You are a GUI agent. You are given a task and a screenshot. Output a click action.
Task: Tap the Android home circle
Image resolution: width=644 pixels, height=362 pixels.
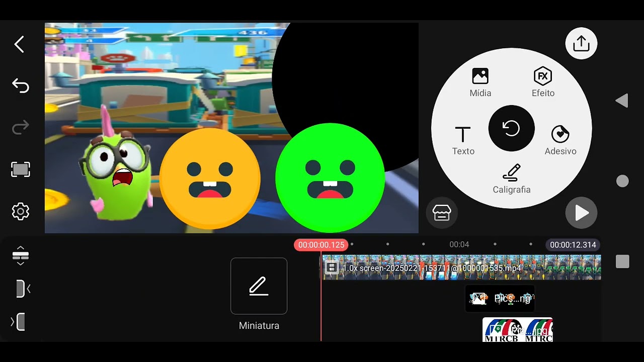tap(622, 181)
